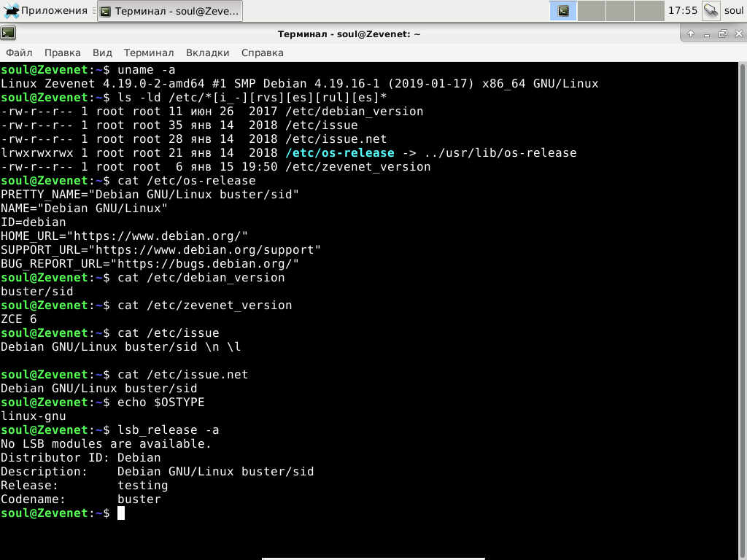Click the Linux Zevenet kernel output line

299,84
